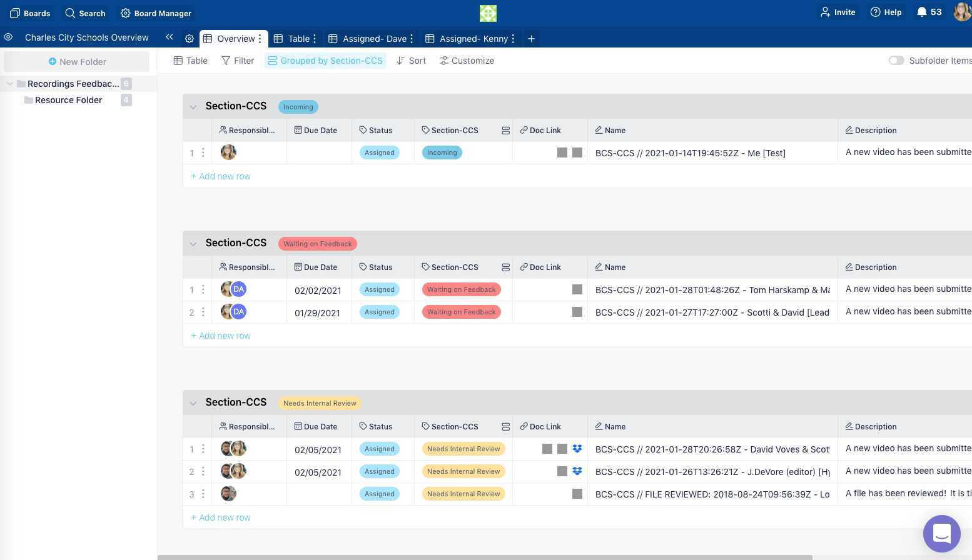
Task: Click the eye icon beside the board title
Action: point(8,37)
